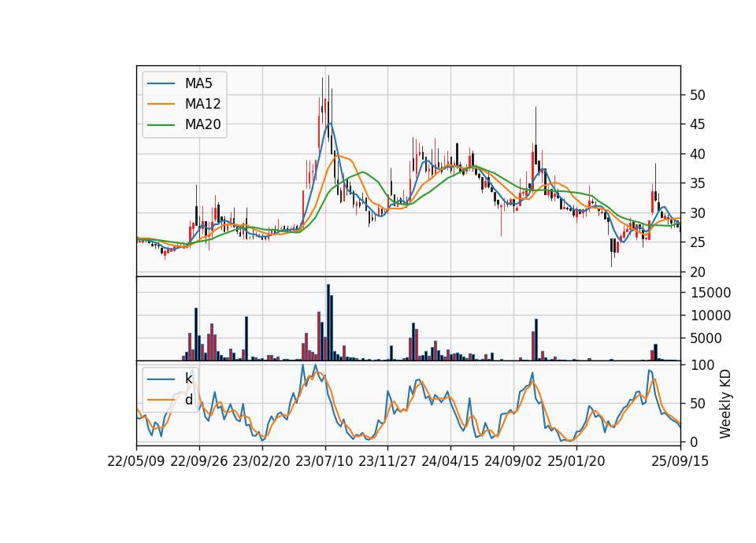Screen dimensions: 756x543
Task: Click the KD axis value 0
Action: (693, 442)
